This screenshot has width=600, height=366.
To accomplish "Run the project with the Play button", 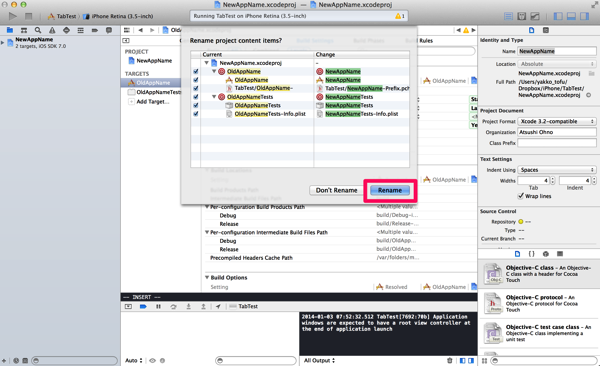I will (x=13, y=16).
